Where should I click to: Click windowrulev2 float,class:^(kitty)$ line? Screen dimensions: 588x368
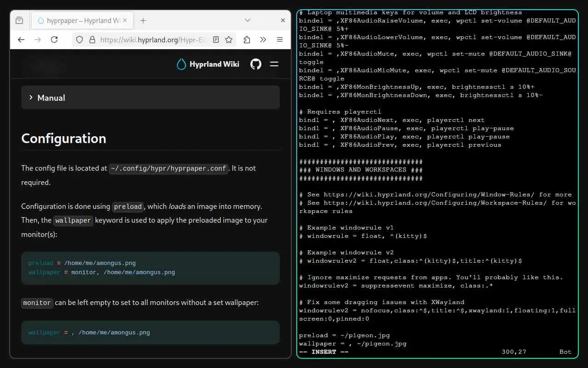pyautogui.click(x=410, y=261)
